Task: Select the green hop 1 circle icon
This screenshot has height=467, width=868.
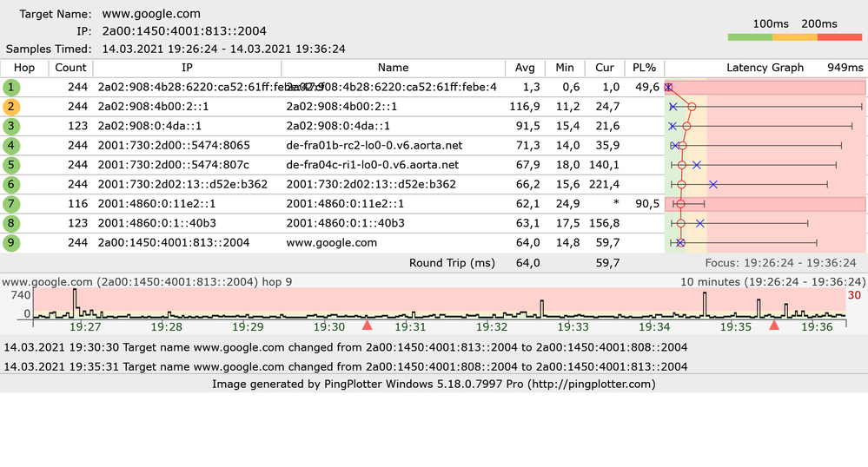Action: point(11,88)
